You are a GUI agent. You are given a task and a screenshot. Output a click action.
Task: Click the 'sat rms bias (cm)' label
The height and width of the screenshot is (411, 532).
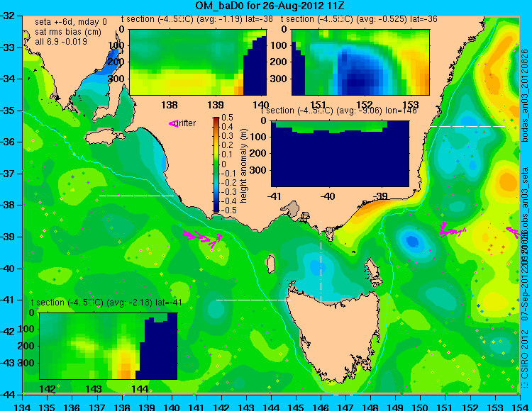(x=68, y=32)
